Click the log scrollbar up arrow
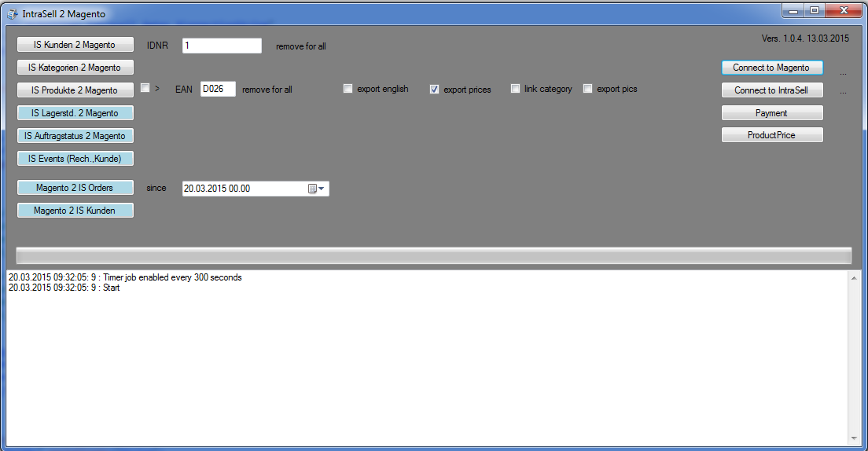 (x=854, y=278)
